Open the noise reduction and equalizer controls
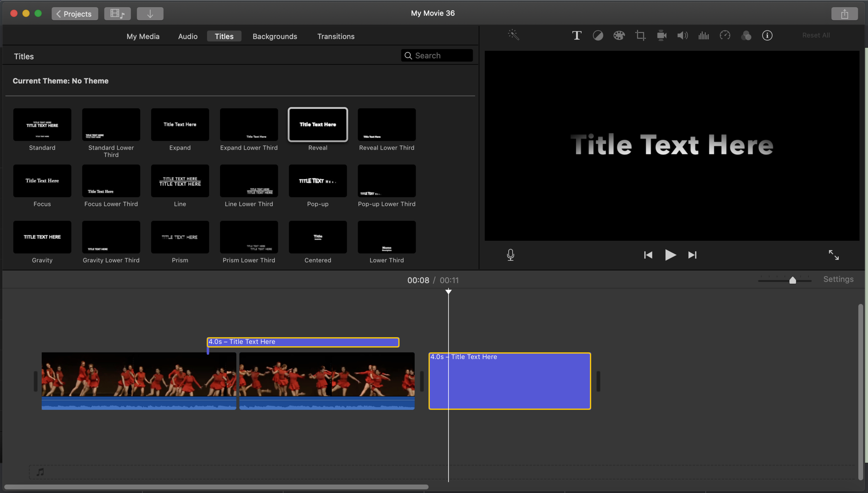 [703, 35]
